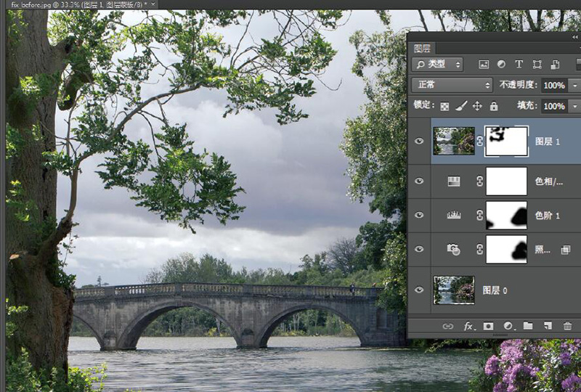Image resolution: width=581 pixels, height=392 pixels.
Task: Click the 照... layer name
Action: click(x=543, y=249)
